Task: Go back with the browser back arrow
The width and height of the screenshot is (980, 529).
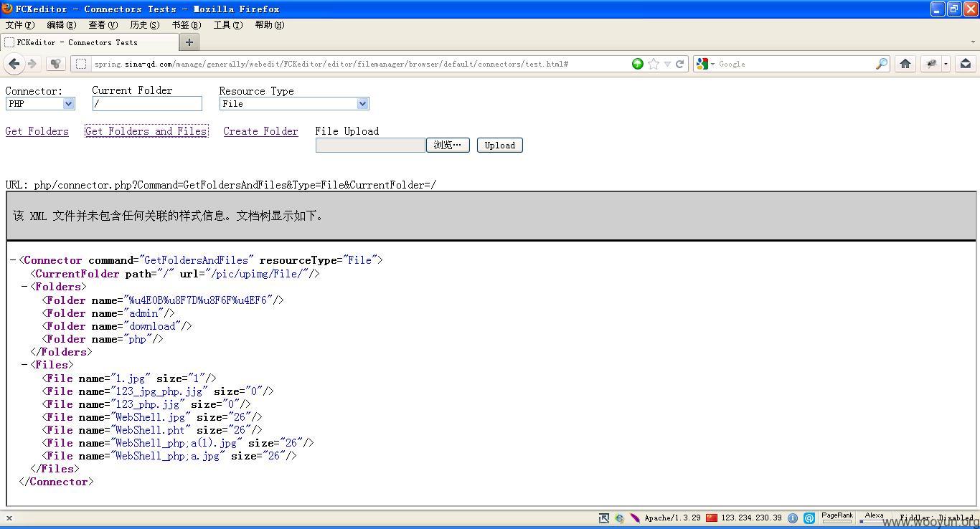Action: [x=14, y=64]
